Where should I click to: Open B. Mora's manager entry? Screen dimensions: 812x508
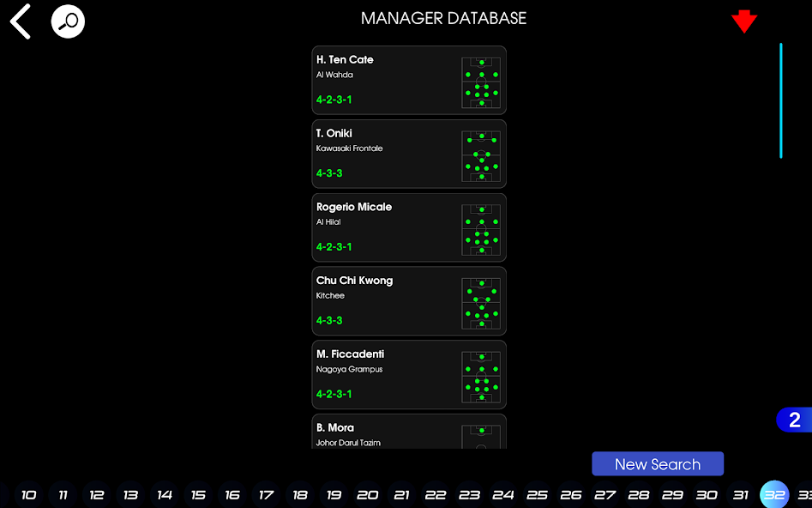(x=386, y=432)
